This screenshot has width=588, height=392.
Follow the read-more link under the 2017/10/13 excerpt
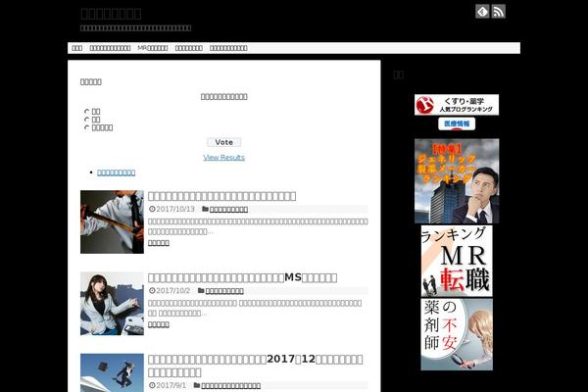tap(159, 243)
